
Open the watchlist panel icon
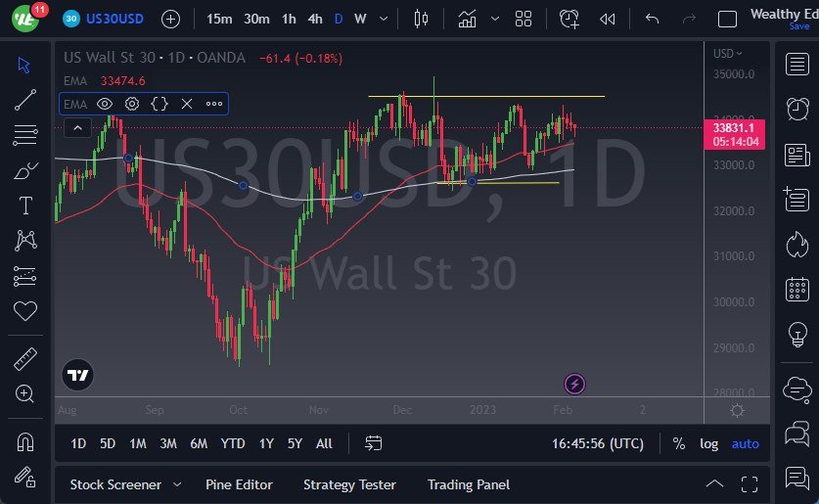[x=797, y=65]
